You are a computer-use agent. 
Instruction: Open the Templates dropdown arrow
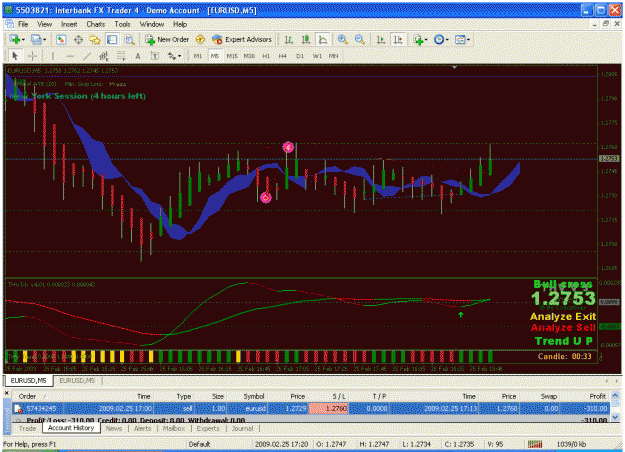pos(468,40)
